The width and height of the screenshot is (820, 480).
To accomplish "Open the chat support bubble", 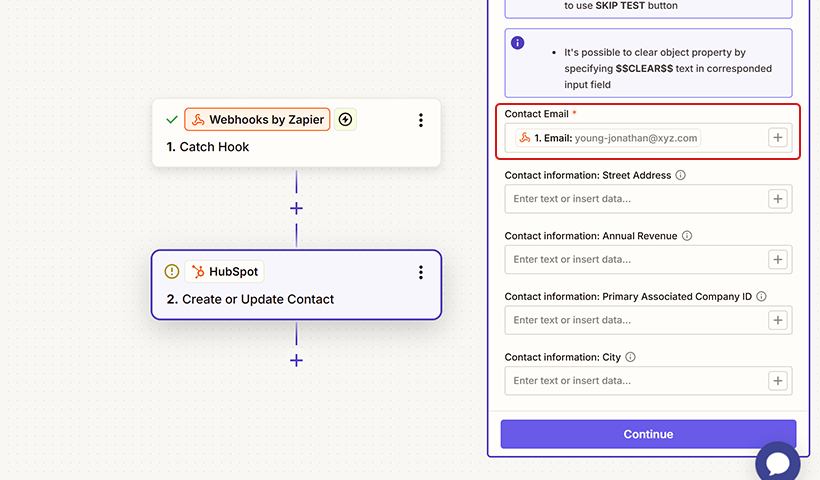I will tap(777, 462).
